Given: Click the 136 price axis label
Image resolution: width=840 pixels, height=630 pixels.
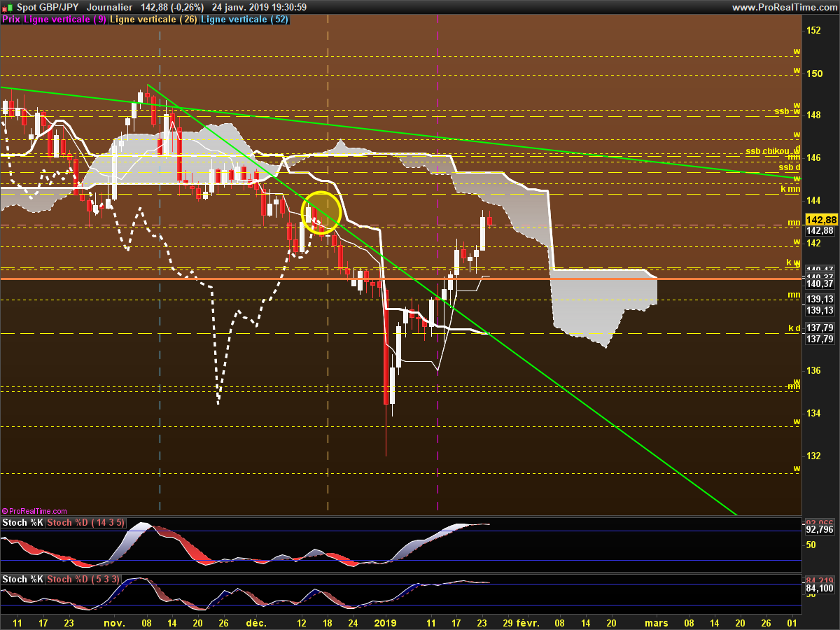Looking at the screenshot, I should pos(814,370).
